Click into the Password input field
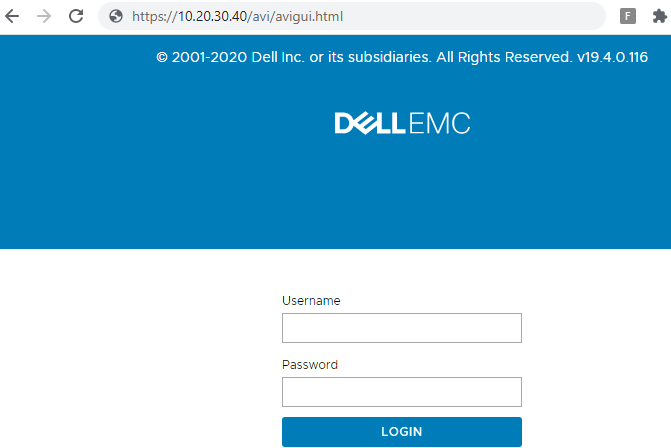 (402, 392)
